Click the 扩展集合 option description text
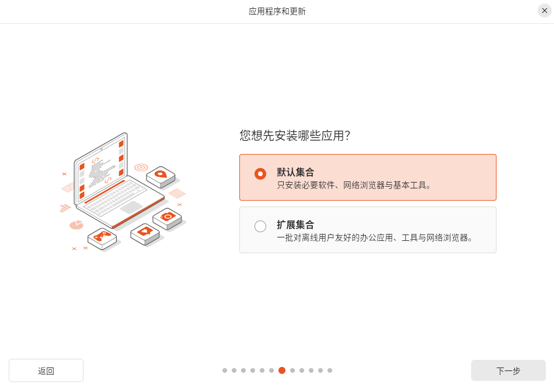554x392 pixels. (374, 238)
